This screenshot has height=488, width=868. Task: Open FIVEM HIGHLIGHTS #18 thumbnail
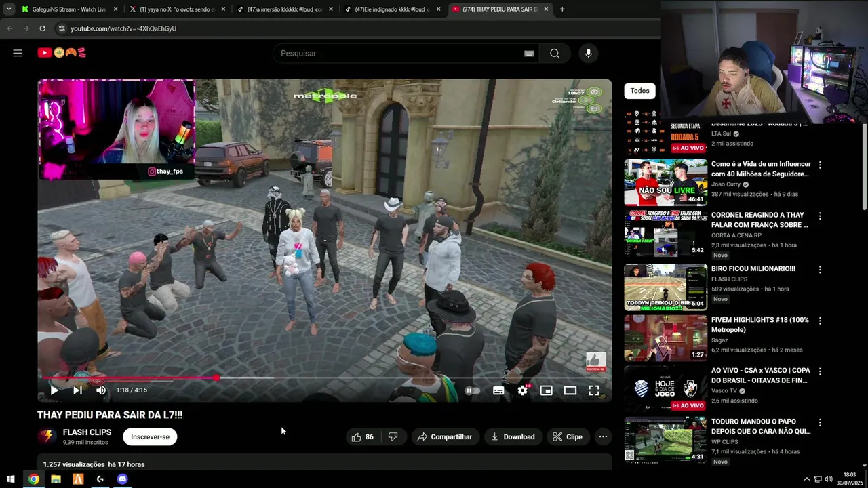coord(665,338)
